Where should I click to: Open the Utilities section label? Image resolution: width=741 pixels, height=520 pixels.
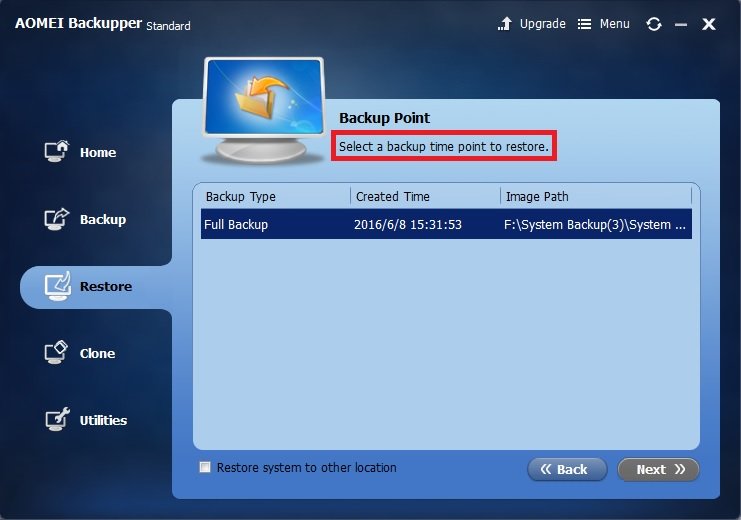103,420
